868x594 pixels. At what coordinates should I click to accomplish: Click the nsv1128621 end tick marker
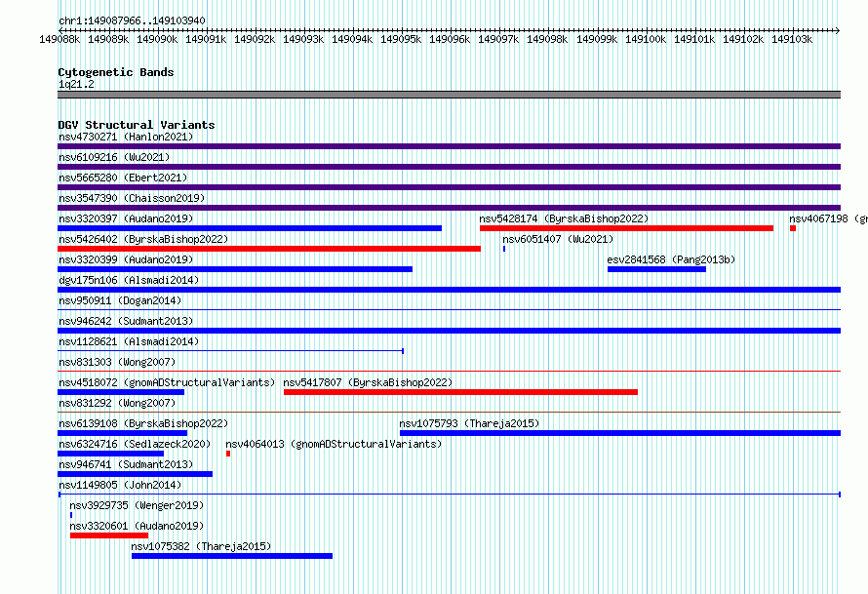(x=403, y=351)
